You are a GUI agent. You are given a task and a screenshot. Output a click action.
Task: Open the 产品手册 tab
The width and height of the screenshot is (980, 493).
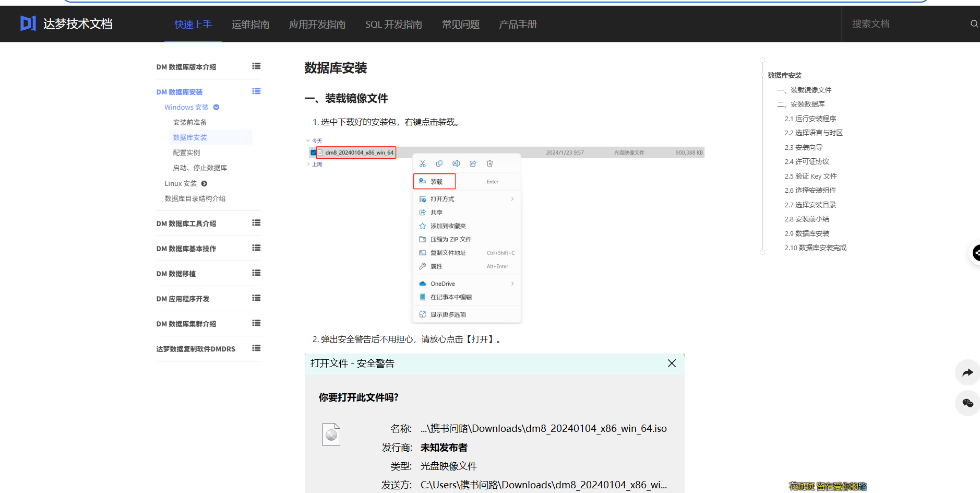pyautogui.click(x=518, y=25)
